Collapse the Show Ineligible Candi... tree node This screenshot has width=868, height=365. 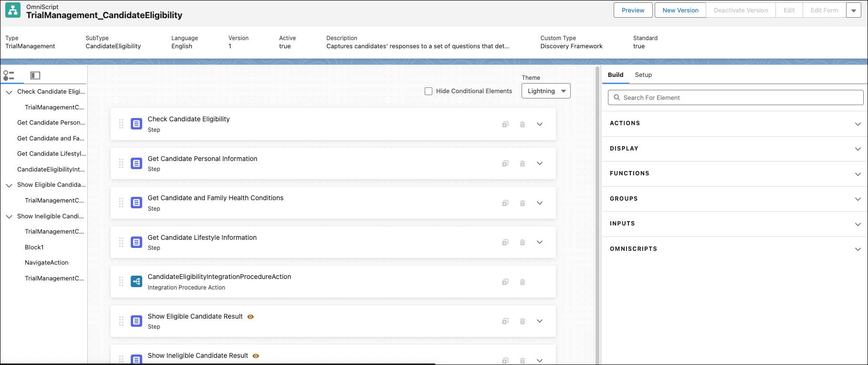[9, 216]
